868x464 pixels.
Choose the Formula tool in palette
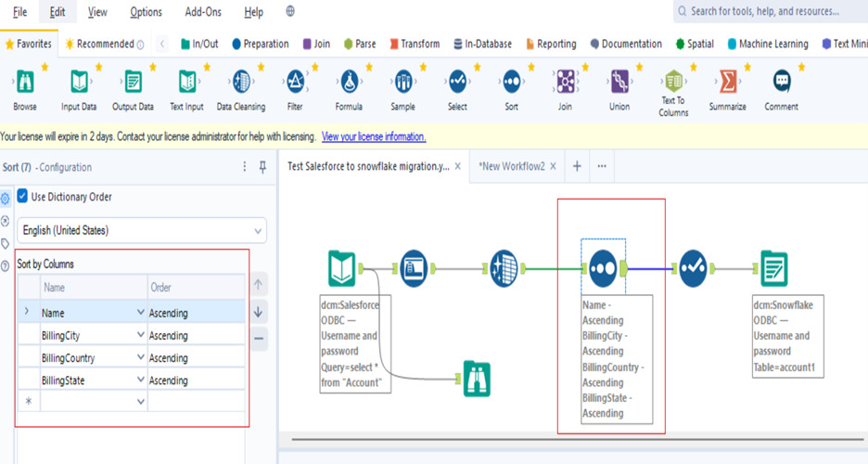(349, 83)
